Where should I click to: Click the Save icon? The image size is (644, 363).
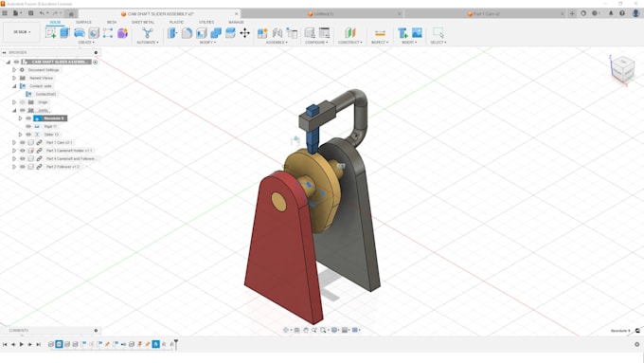tap(31, 13)
